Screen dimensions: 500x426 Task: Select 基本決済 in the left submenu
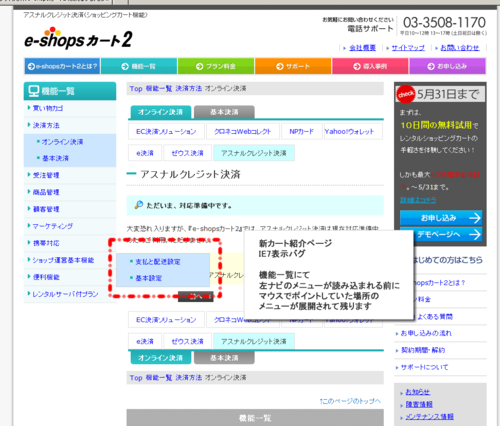[55, 158]
